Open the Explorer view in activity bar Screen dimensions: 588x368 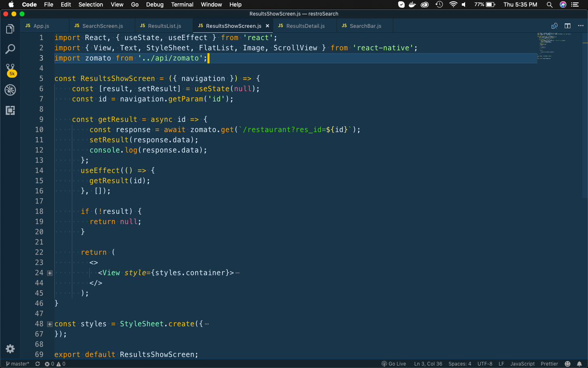[10, 29]
